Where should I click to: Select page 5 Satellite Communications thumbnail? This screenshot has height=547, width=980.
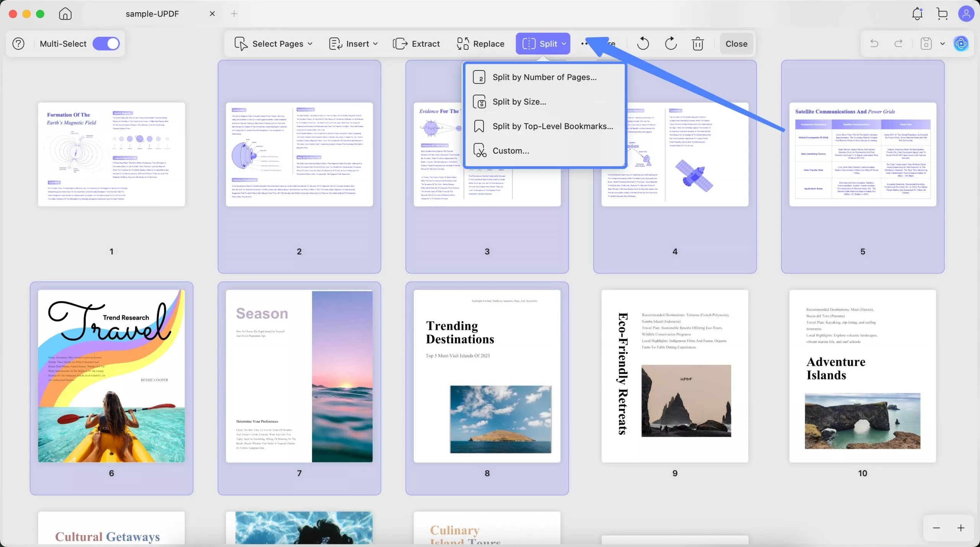point(863,154)
